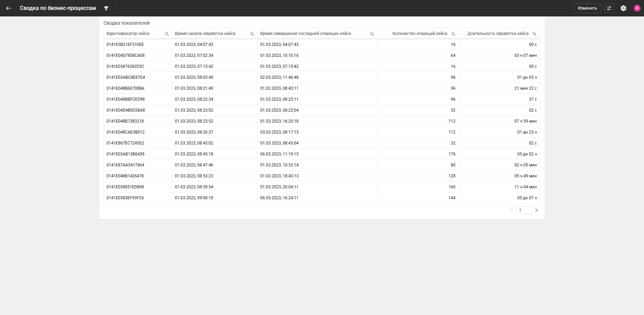The height and width of the screenshot is (315, 644).
Task: Click the page number input field
Action: click(524, 210)
